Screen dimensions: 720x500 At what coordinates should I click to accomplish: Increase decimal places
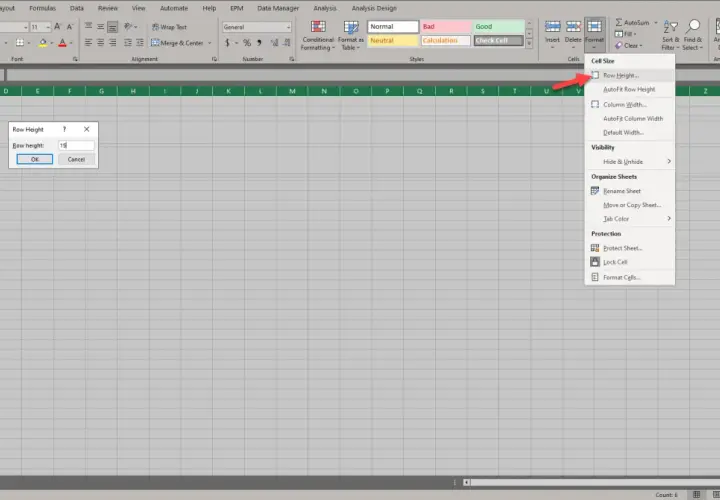pos(274,43)
